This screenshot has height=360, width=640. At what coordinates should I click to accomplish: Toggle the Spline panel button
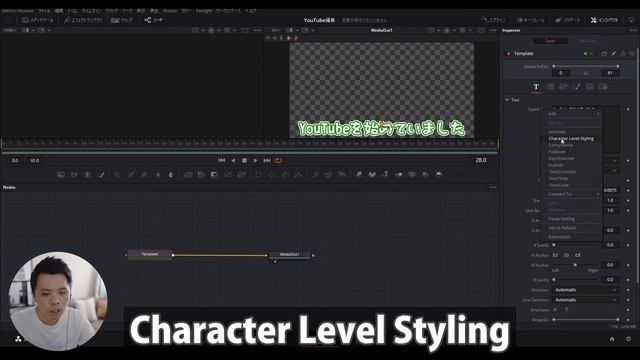(x=493, y=20)
